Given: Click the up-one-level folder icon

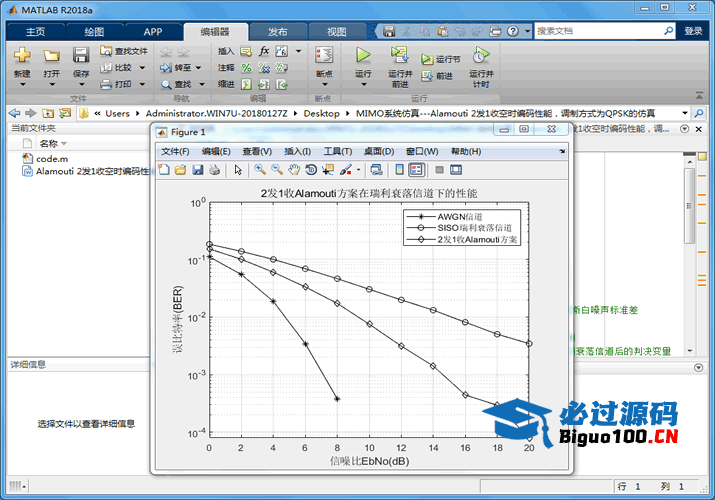Looking at the screenshot, I should (x=48, y=113).
